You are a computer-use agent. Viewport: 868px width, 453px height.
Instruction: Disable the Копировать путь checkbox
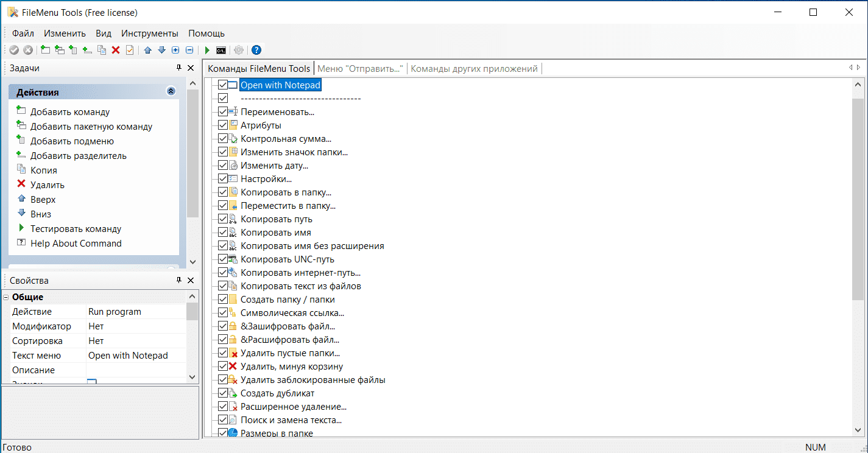pyautogui.click(x=223, y=219)
